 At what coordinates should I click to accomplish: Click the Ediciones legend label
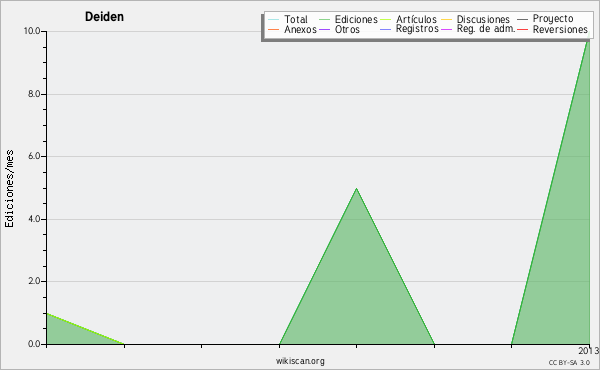pyautogui.click(x=356, y=19)
